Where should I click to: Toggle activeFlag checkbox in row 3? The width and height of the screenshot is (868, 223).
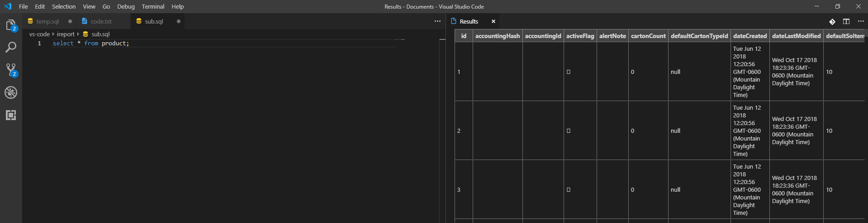(x=569, y=190)
